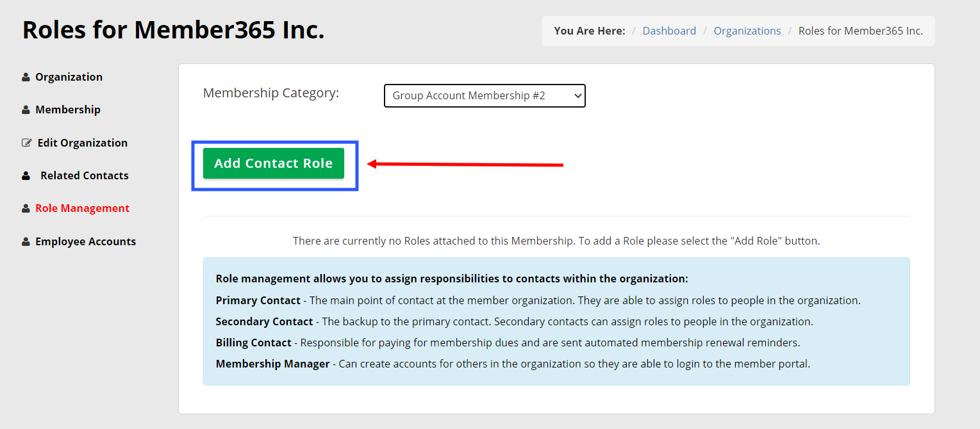Click the 'Membership Category:' field label
The image size is (980, 429).
[270, 93]
